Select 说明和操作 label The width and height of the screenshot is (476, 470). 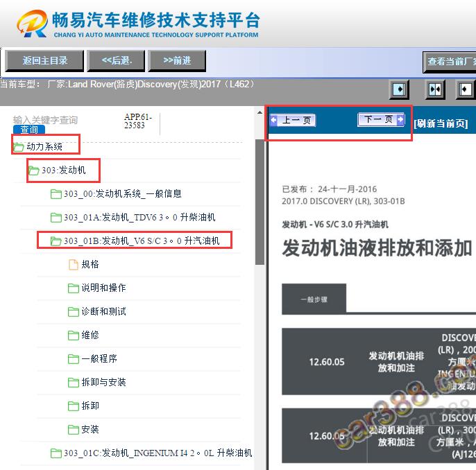[x=103, y=288]
